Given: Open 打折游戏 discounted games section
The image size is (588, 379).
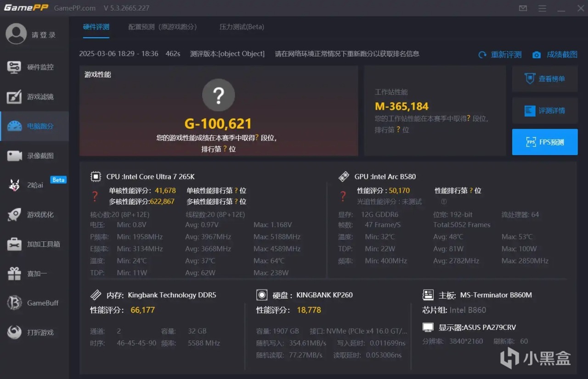Looking at the screenshot, I should (34, 332).
